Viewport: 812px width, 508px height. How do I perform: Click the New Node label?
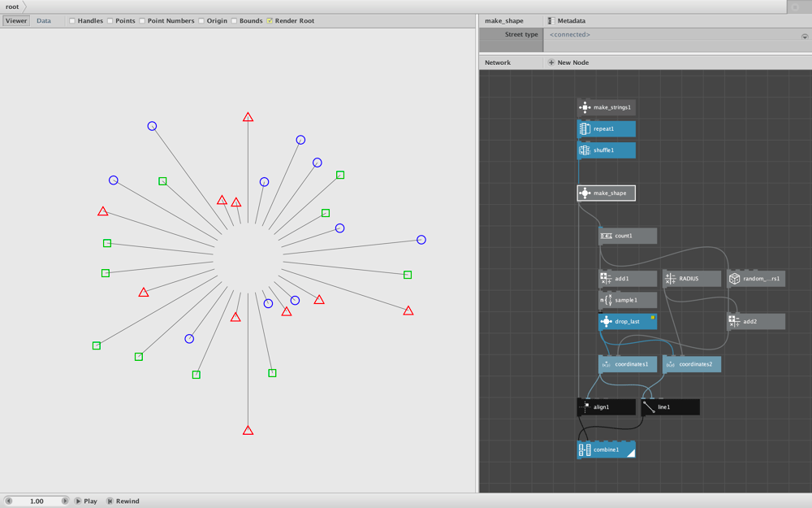click(x=572, y=63)
